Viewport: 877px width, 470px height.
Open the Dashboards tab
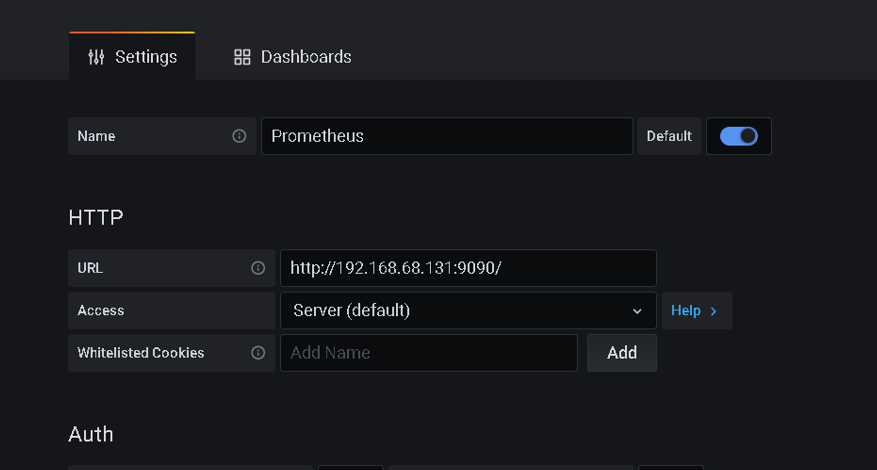click(292, 57)
